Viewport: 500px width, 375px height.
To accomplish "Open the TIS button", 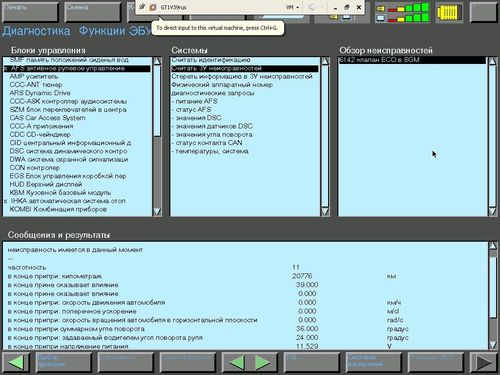I will pyautogui.click(x=312, y=362).
